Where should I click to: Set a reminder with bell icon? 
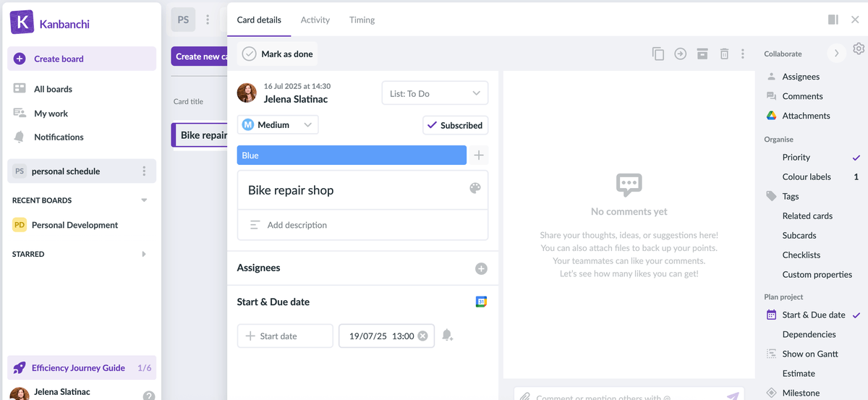coord(447,335)
